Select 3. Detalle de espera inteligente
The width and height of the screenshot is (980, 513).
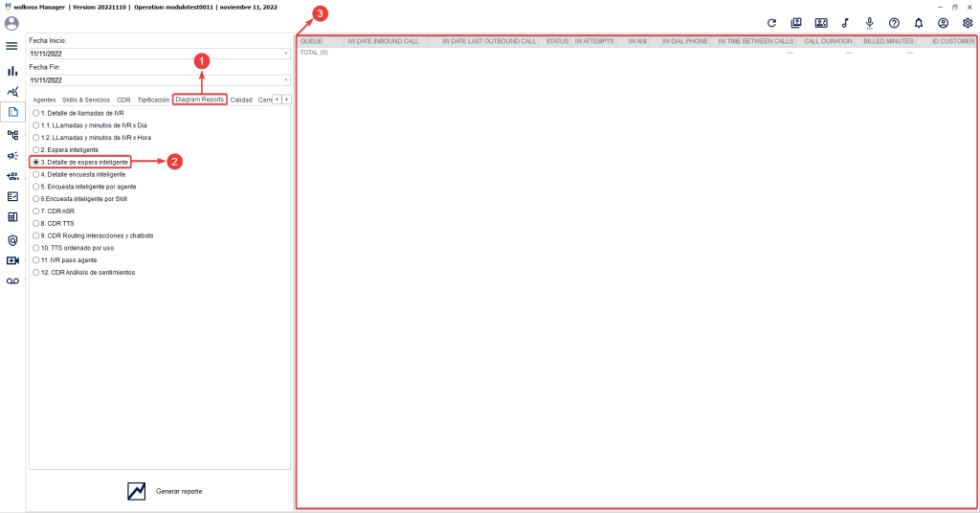80,162
